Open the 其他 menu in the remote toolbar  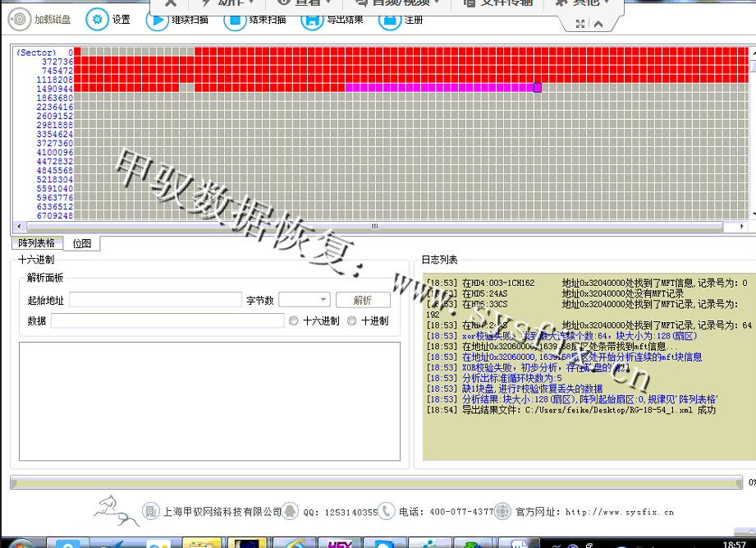pyautogui.click(x=584, y=3)
